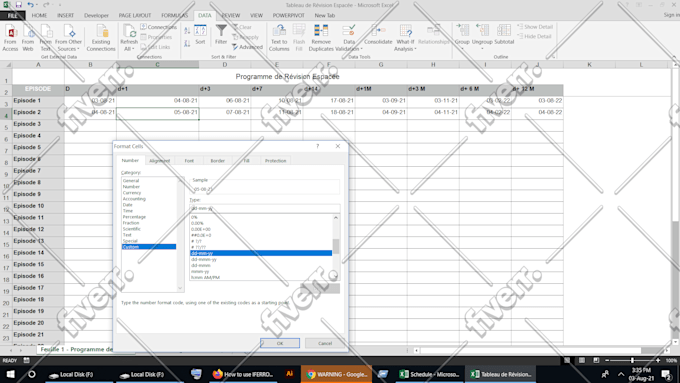Click zoom in plus button
Screen dimensions: 680x383
pos(658,360)
